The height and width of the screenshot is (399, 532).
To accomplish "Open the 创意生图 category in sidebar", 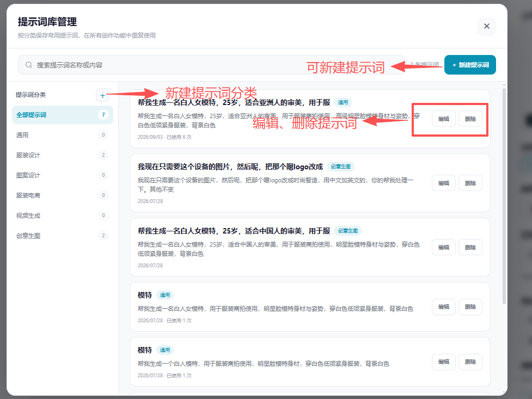I will pyautogui.click(x=63, y=236).
